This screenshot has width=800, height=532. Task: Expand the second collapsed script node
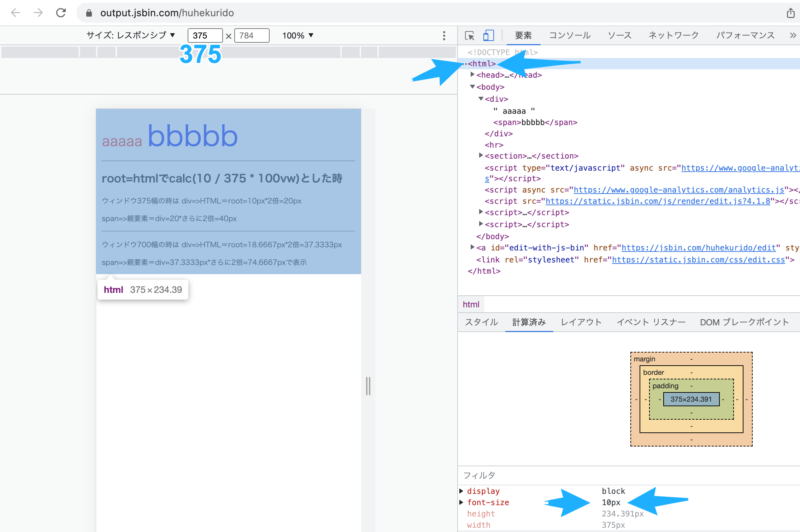click(481, 224)
